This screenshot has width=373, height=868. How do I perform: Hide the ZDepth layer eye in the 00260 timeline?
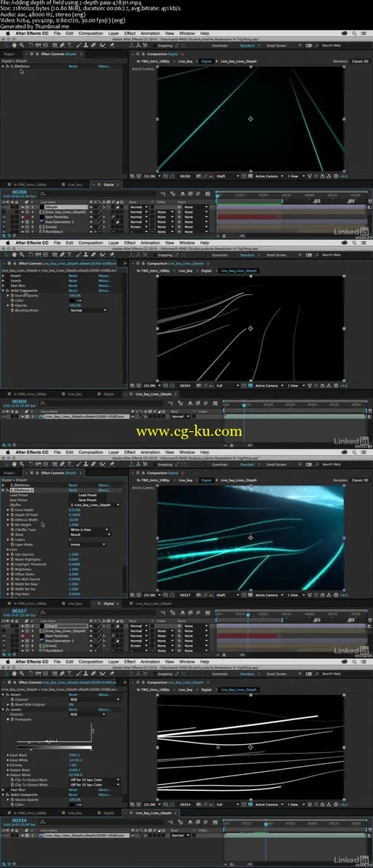(4, 207)
